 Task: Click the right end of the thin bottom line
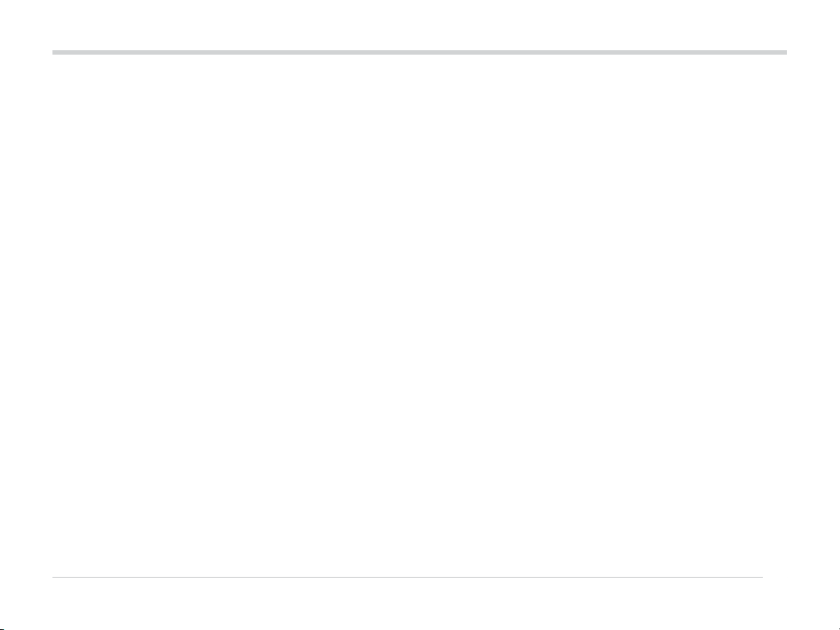pyautogui.click(x=761, y=578)
